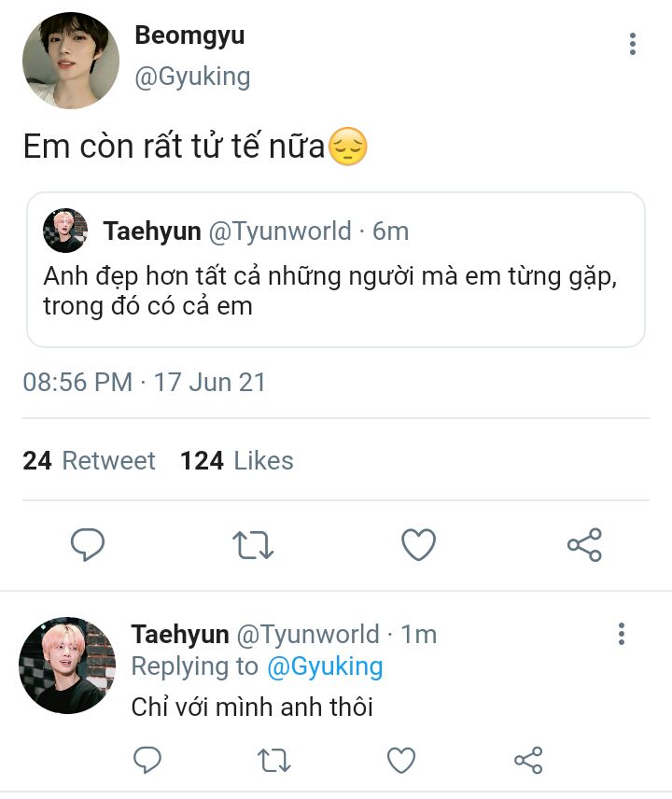This screenshot has height=799, width=672.
Task: Share Beomgyu's main tweet
Action: point(584,545)
